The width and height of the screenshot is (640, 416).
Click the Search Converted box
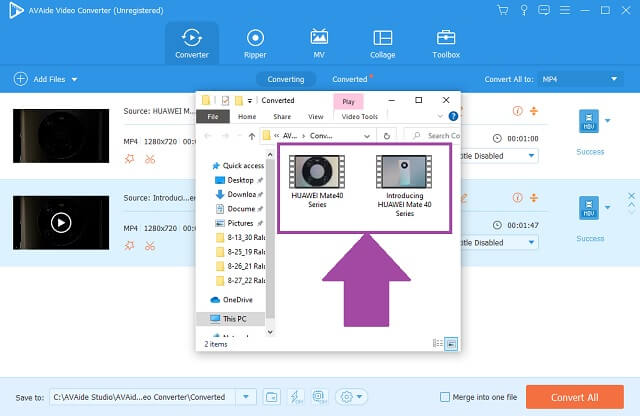click(432, 136)
